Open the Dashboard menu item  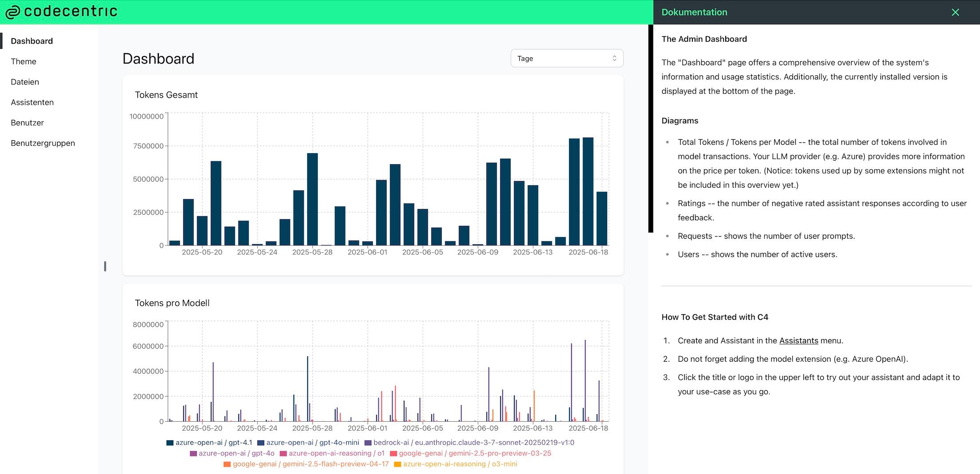click(32, 41)
